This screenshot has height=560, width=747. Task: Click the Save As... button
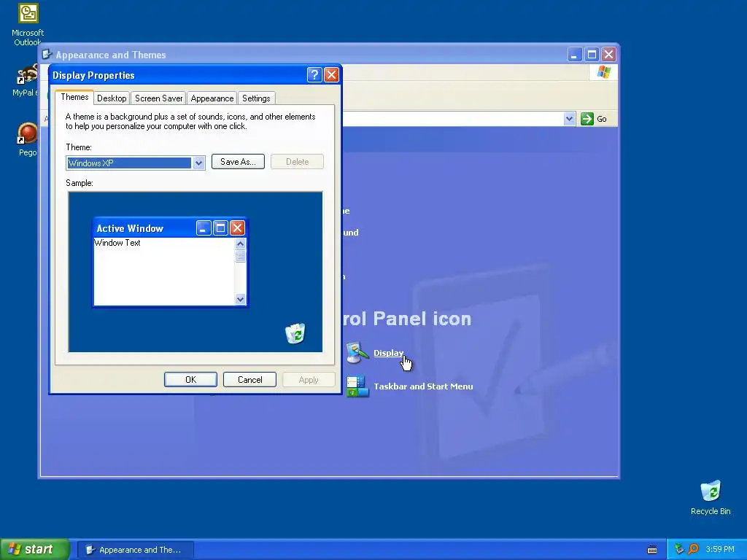point(239,162)
